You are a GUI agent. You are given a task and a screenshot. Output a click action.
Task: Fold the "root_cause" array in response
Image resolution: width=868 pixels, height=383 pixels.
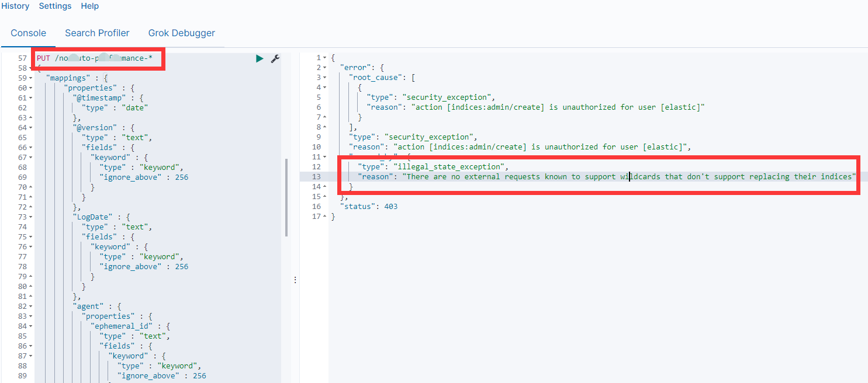[325, 78]
